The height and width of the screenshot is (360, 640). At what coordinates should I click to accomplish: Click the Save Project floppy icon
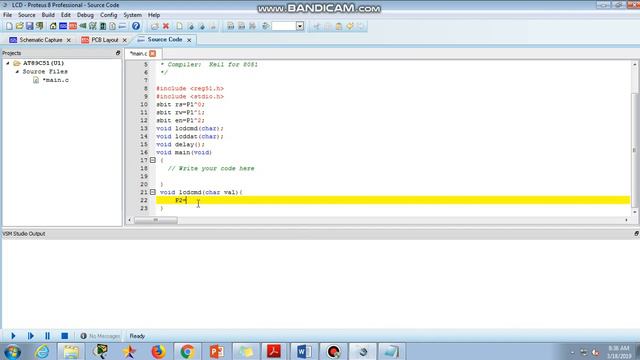tap(29, 26)
